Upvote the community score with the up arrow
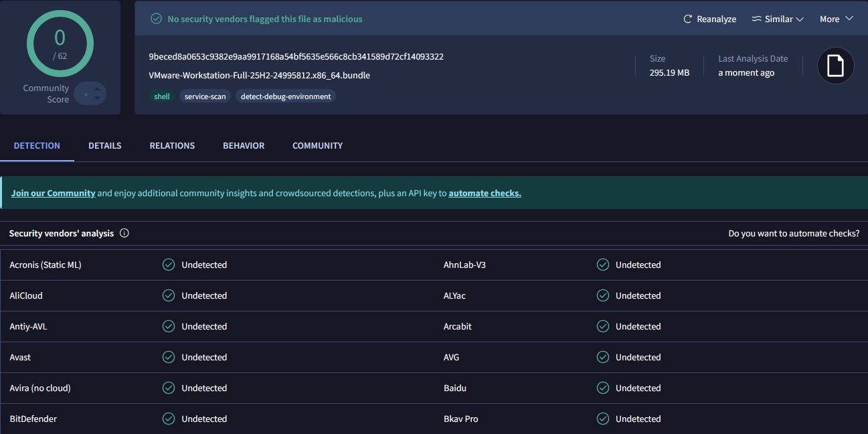The image size is (868, 434). point(96,89)
